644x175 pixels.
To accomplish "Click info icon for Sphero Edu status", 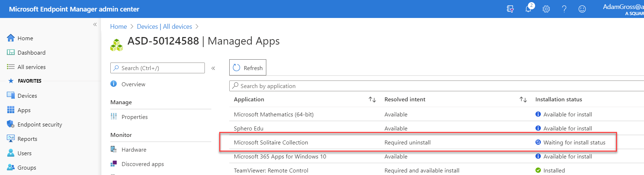I will point(538,128).
